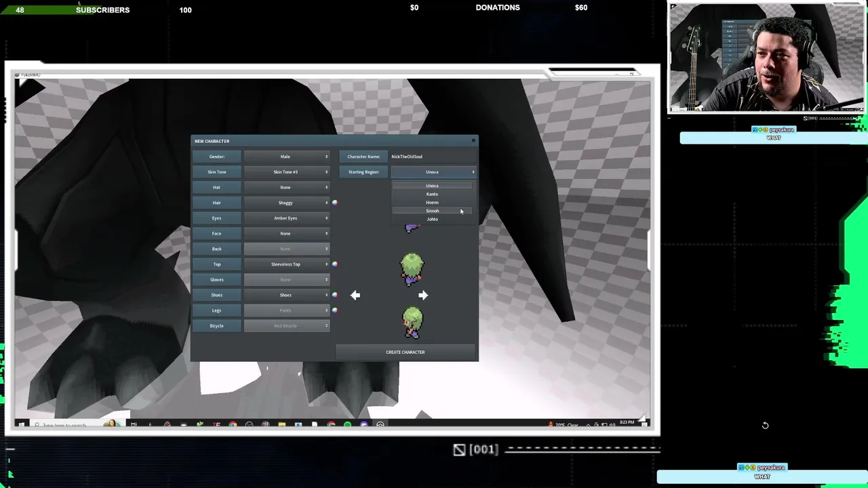Open the Windows Start menu
868x488 pixels.
point(22,425)
